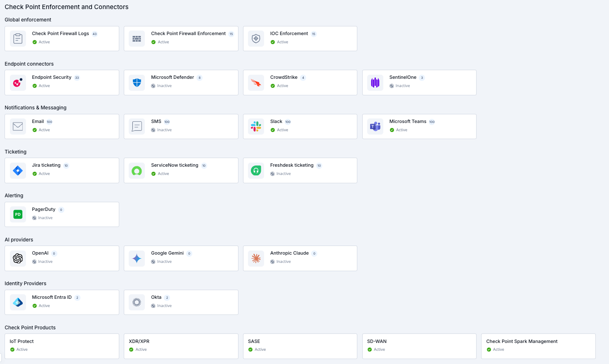The height and width of the screenshot is (364, 609).
Task: Click the '4' badge beside CrowdStrike
Action: (x=303, y=78)
